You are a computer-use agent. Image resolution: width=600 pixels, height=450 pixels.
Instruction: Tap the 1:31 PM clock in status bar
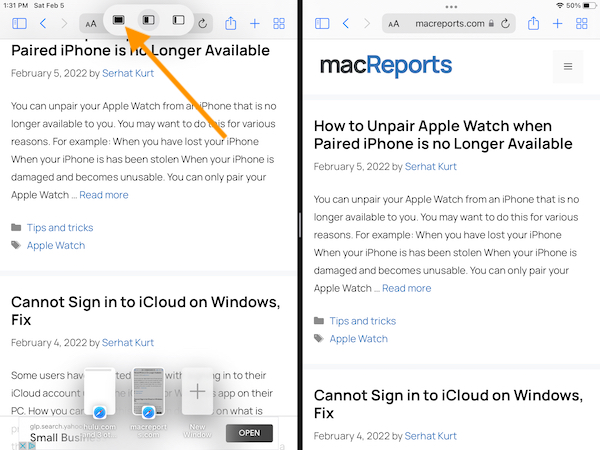(x=15, y=6)
